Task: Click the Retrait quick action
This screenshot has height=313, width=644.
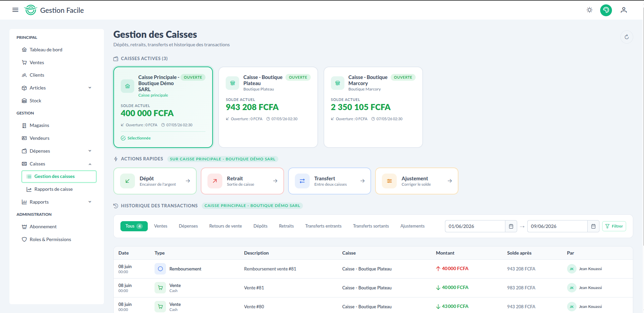Action: (242, 181)
